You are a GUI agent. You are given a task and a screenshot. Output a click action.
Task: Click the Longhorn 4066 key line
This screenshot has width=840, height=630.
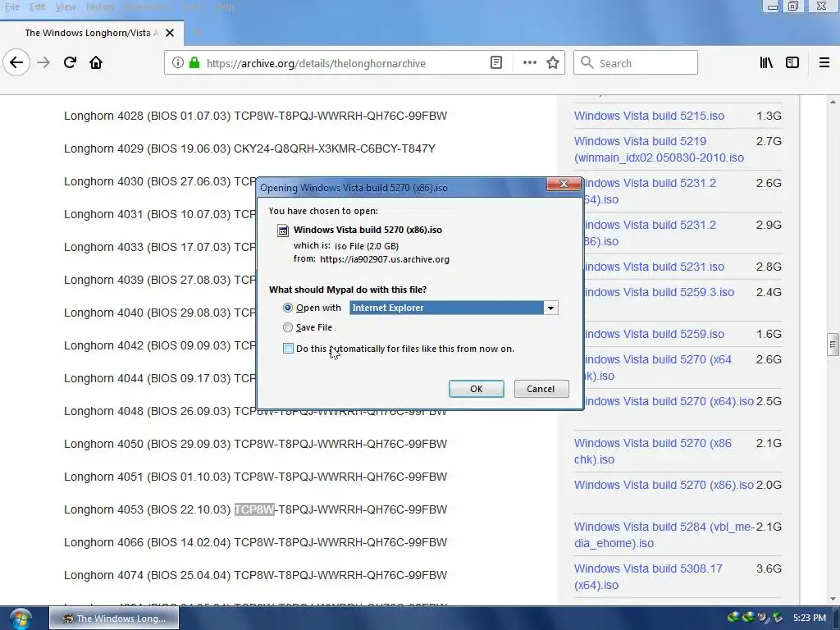[x=256, y=542]
